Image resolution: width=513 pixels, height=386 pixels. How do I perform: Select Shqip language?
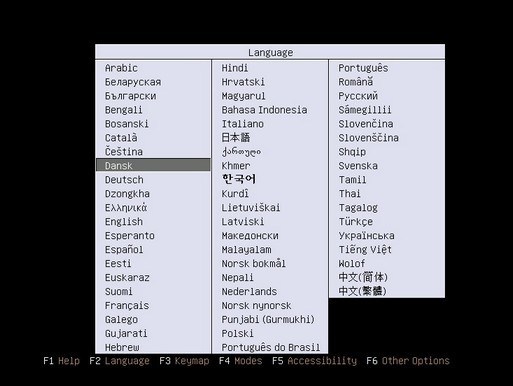pos(352,152)
